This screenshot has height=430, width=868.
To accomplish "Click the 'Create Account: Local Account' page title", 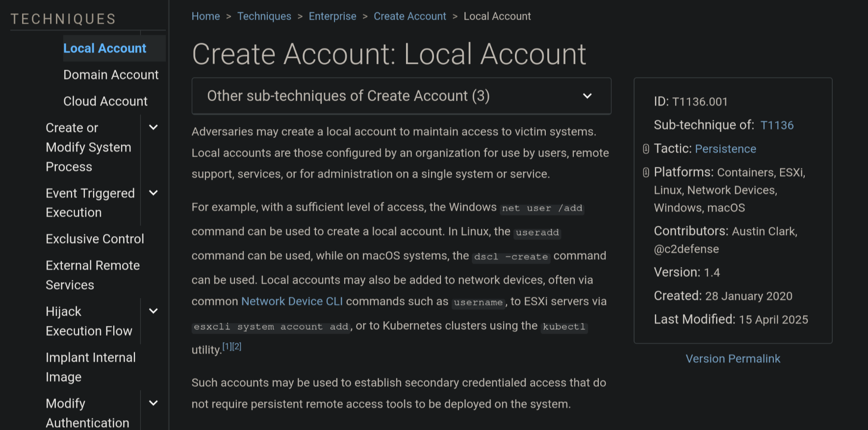I will (x=389, y=54).
